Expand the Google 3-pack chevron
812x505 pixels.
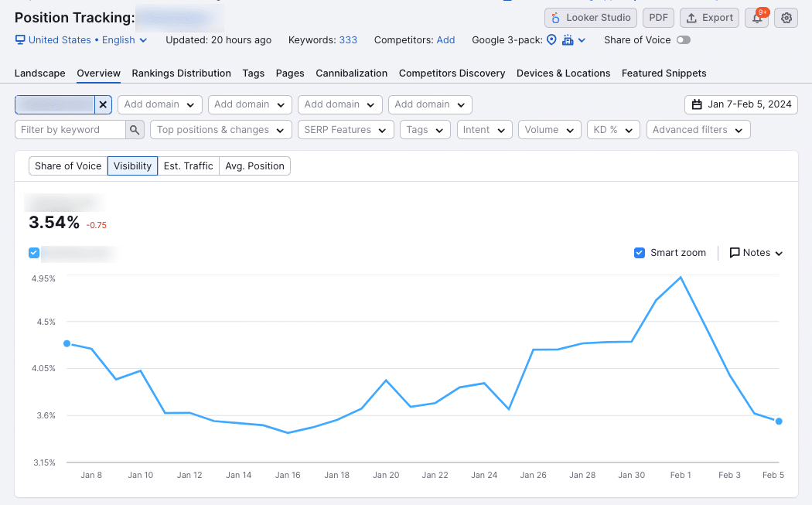coord(582,40)
